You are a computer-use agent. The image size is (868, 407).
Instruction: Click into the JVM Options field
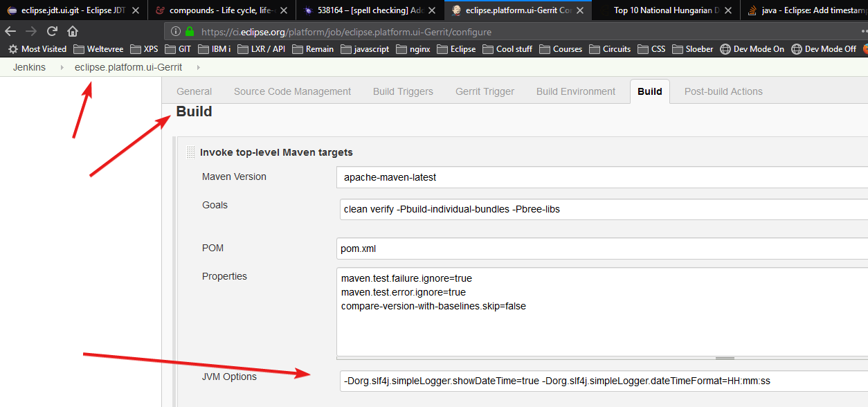pyautogui.click(x=602, y=381)
